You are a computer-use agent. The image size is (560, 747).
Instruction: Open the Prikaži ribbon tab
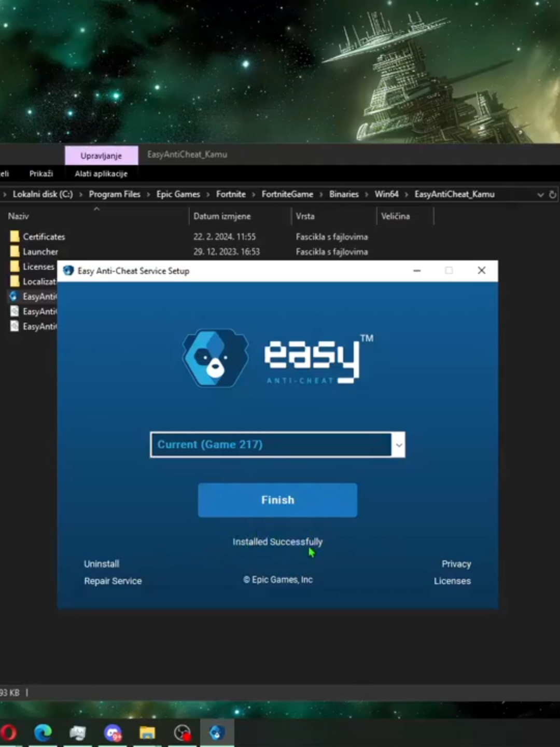click(41, 174)
